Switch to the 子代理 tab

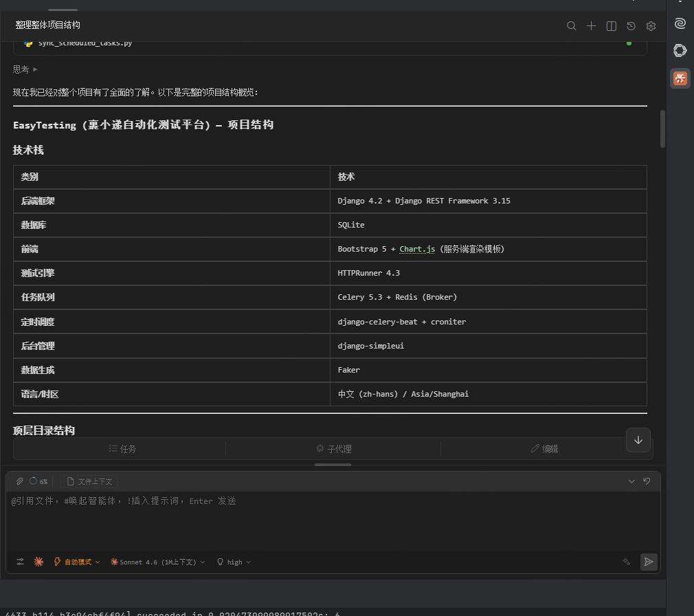point(334,449)
